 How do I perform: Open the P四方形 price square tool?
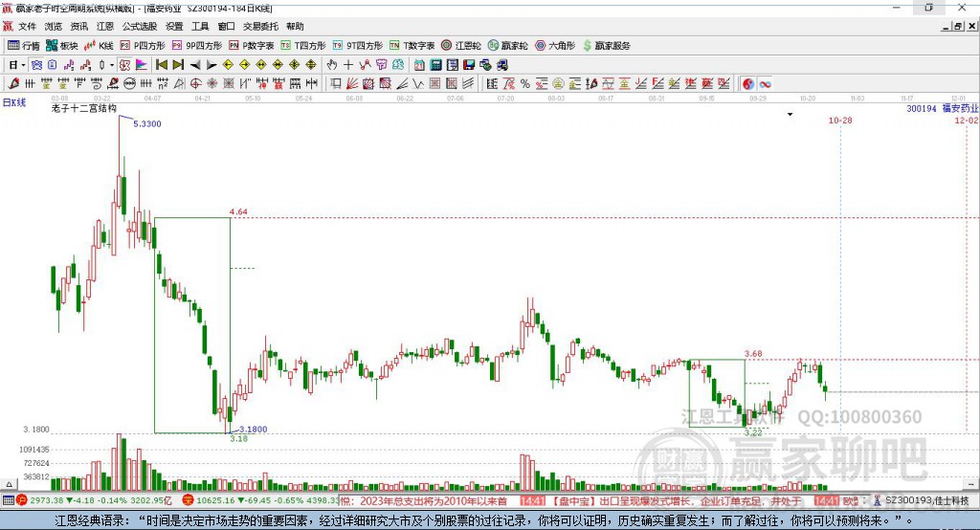[143, 46]
